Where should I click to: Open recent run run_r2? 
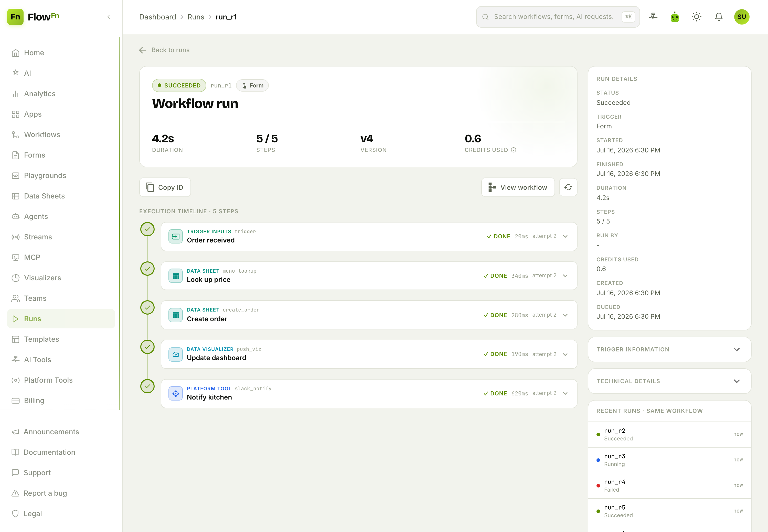[x=669, y=434]
